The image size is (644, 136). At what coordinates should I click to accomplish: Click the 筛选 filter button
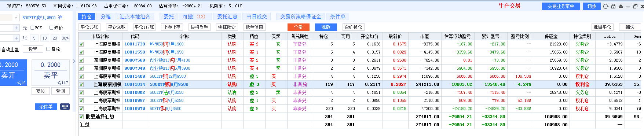click(x=630, y=27)
